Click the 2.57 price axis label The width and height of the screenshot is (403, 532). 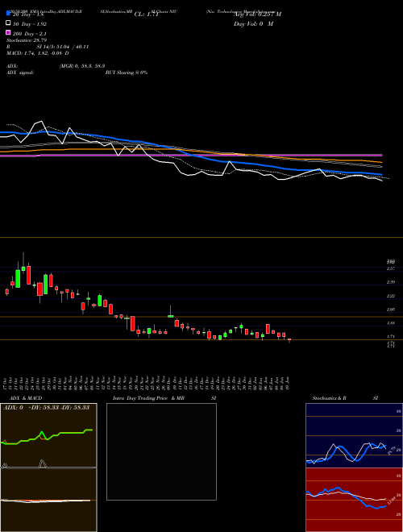coord(391,268)
